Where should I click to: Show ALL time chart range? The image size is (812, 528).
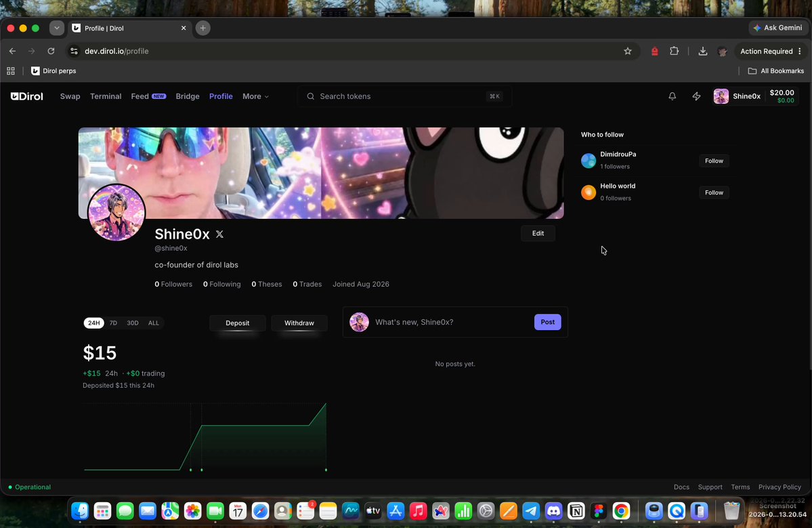(x=154, y=323)
